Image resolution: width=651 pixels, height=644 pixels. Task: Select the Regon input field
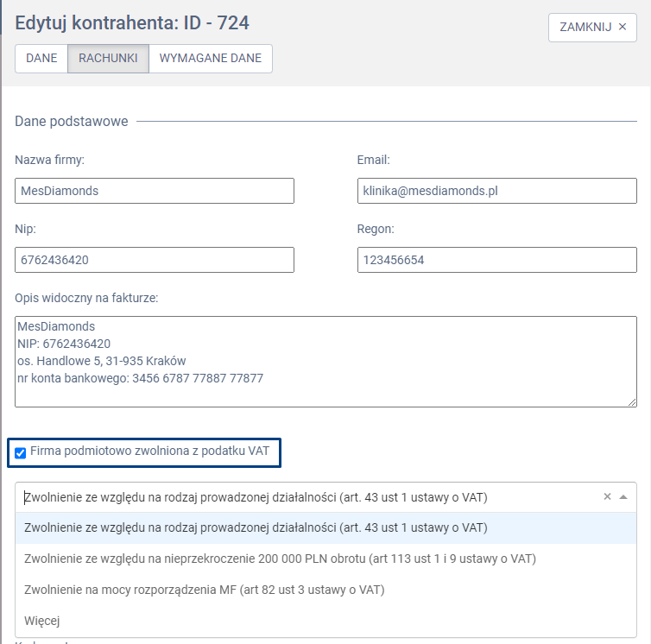(496, 260)
